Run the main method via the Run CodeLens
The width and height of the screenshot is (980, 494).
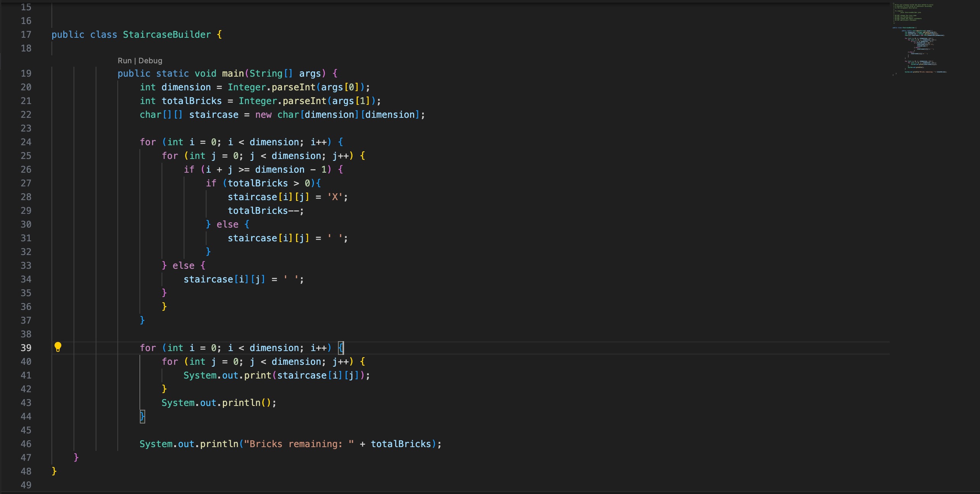point(125,60)
